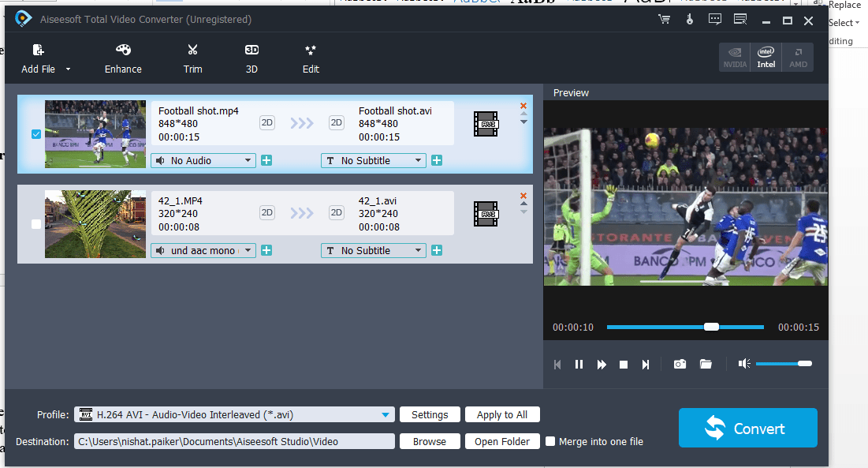Click AVI format icon for Football shot
Image resolution: width=868 pixels, height=468 pixels.
[x=486, y=124]
